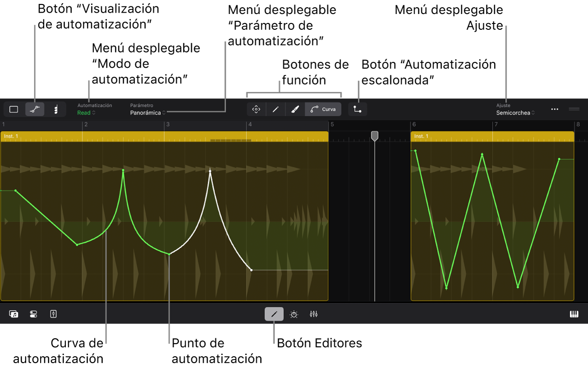Open the Ajuste menu showing Semicorchea

click(515, 113)
